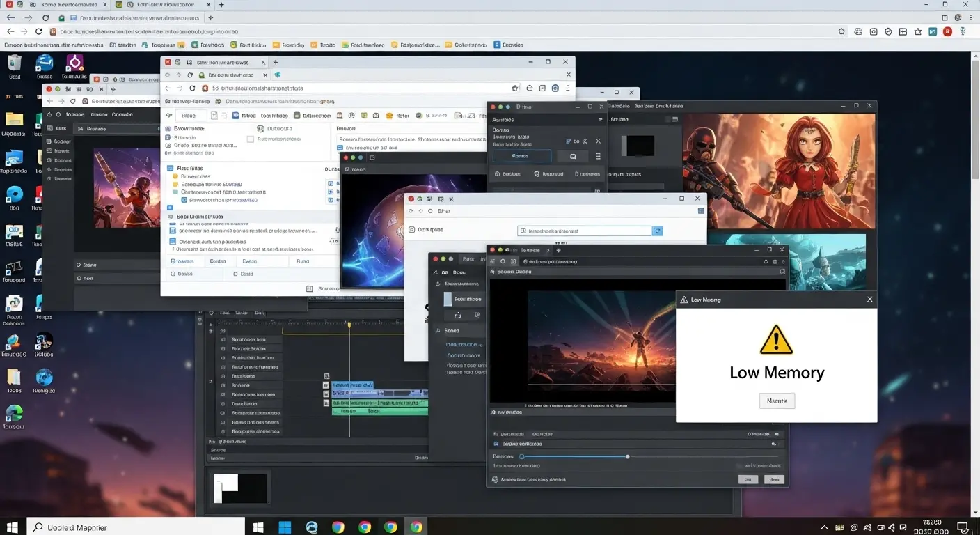Open the notification center icon in system tray
Viewport: 980px width, 535px height.
click(x=963, y=527)
